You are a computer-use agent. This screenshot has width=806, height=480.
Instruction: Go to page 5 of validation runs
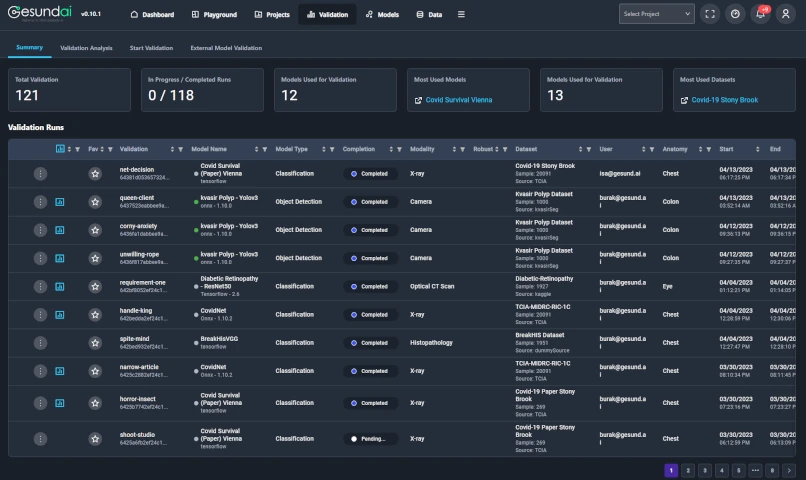[x=738, y=470]
